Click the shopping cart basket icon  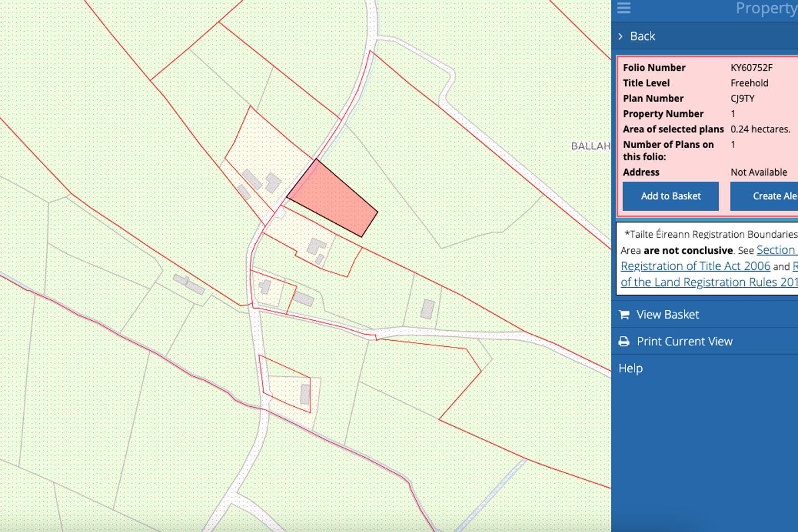click(624, 315)
